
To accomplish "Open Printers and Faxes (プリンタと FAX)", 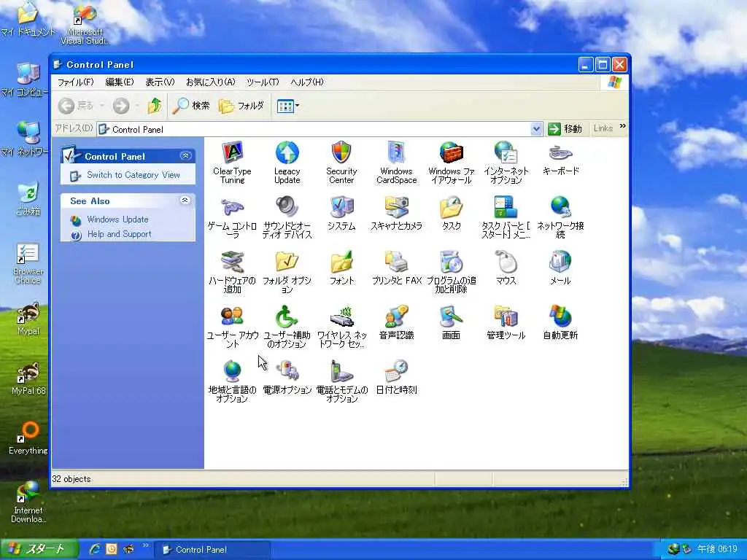I will coord(396,268).
